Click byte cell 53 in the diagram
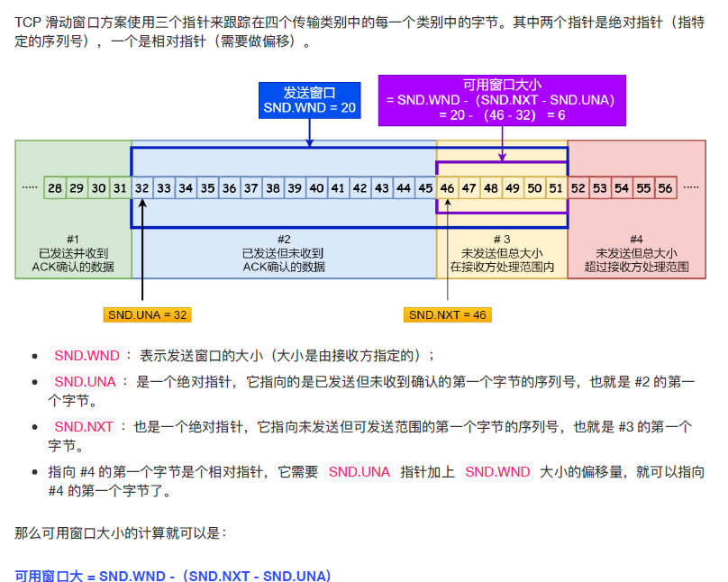The height and width of the screenshot is (582, 728). coord(600,188)
